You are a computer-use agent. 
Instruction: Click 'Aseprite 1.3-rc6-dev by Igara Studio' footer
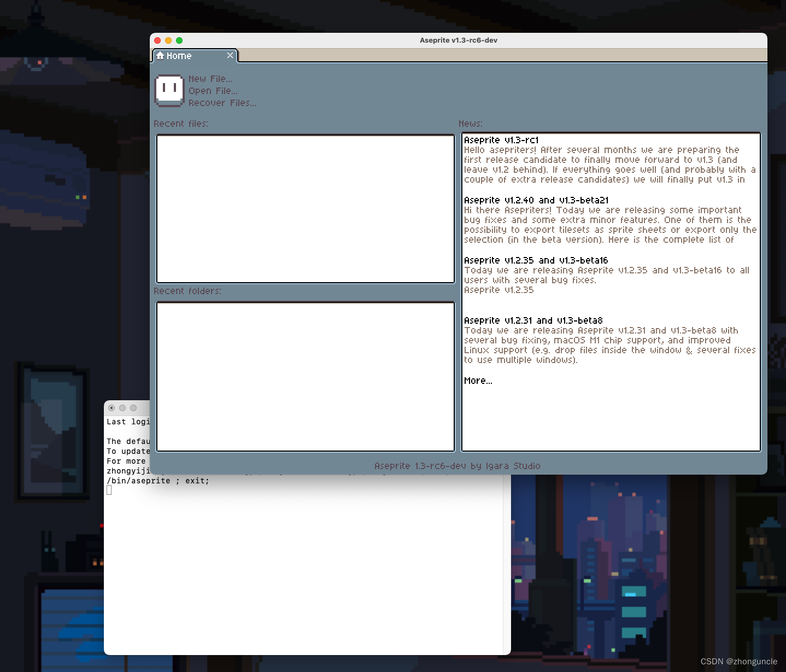point(457,466)
